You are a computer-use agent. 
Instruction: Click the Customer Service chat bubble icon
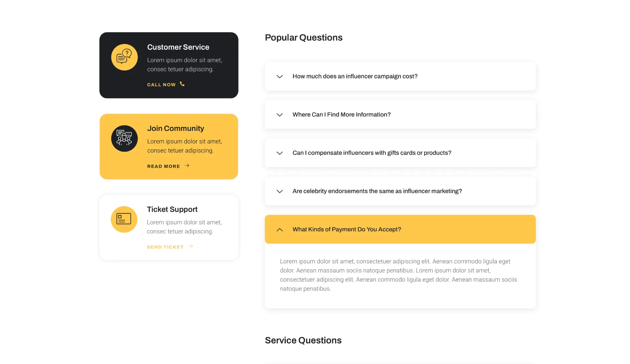tap(124, 57)
